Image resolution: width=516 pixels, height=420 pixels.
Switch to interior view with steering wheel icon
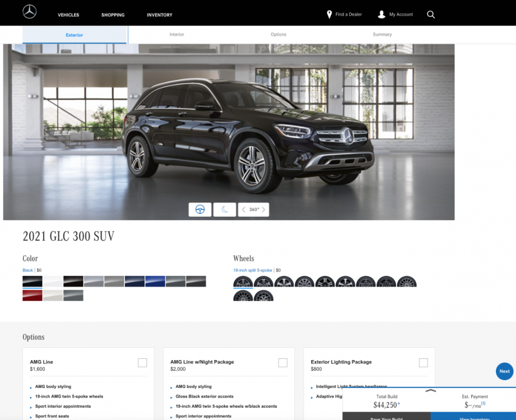200,209
